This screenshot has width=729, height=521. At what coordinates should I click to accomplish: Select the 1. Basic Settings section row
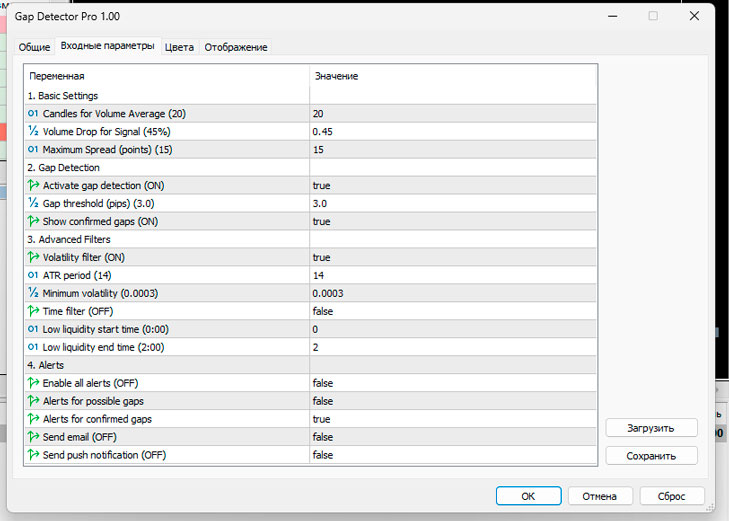coord(310,96)
